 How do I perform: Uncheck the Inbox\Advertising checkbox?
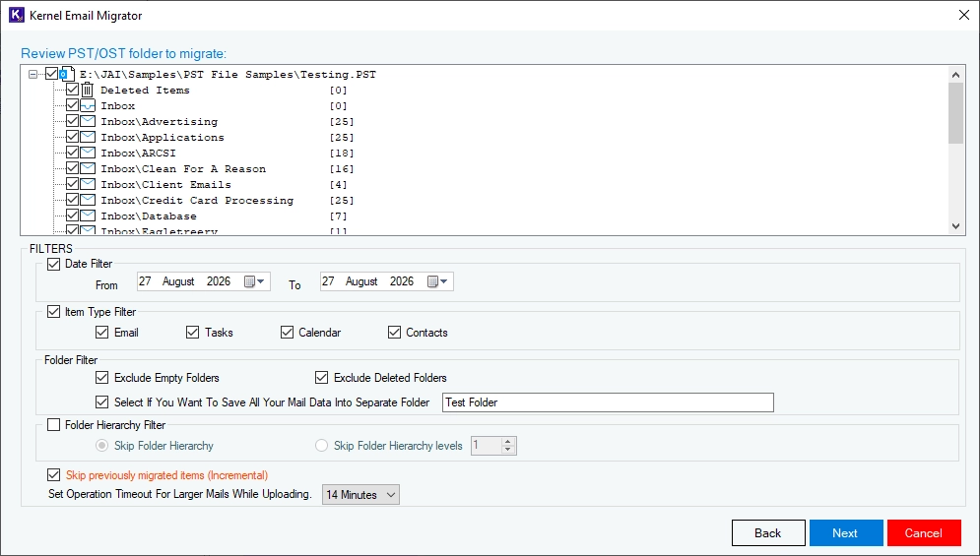(73, 121)
